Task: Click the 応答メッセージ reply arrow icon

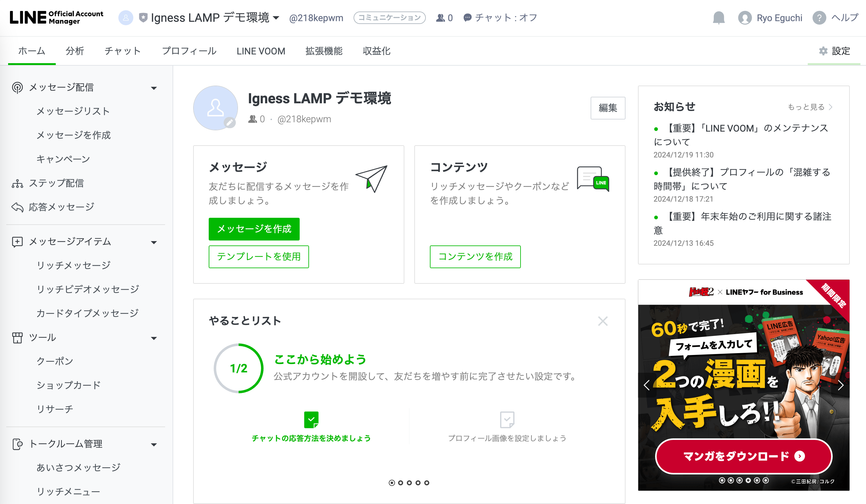Action: click(17, 208)
